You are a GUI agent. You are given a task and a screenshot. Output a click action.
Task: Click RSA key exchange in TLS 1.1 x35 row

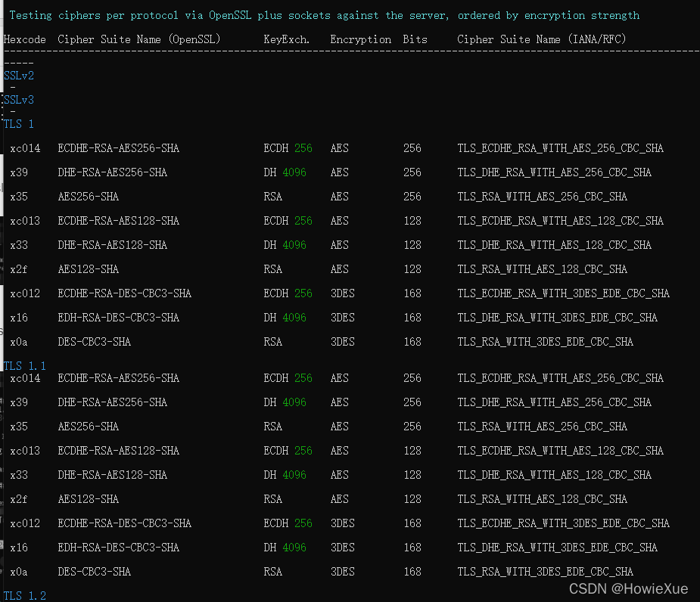pos(272,427)
